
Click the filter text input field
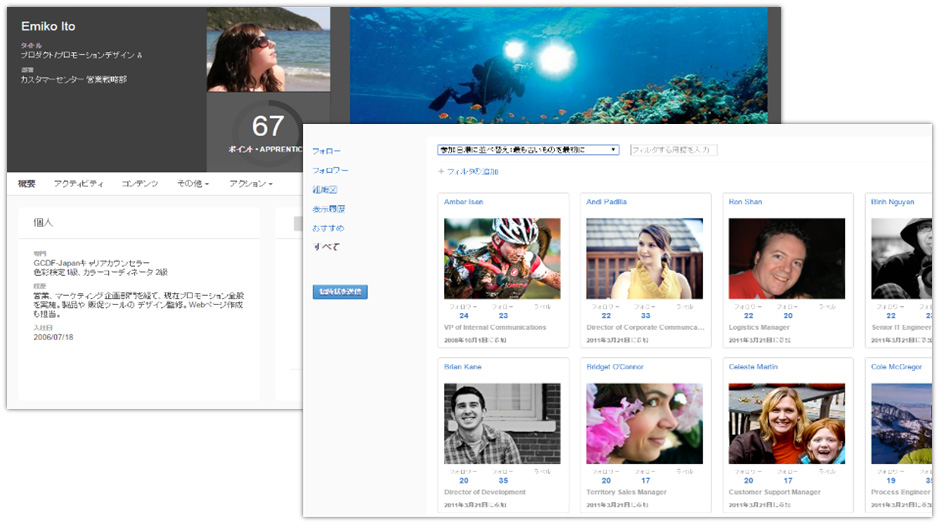click(673, 150)
